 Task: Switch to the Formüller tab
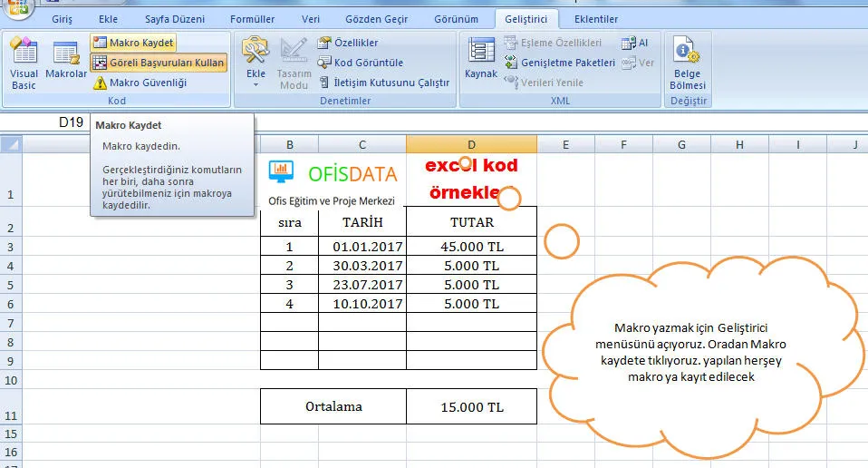pyautogui.click(x=253, y=19)
